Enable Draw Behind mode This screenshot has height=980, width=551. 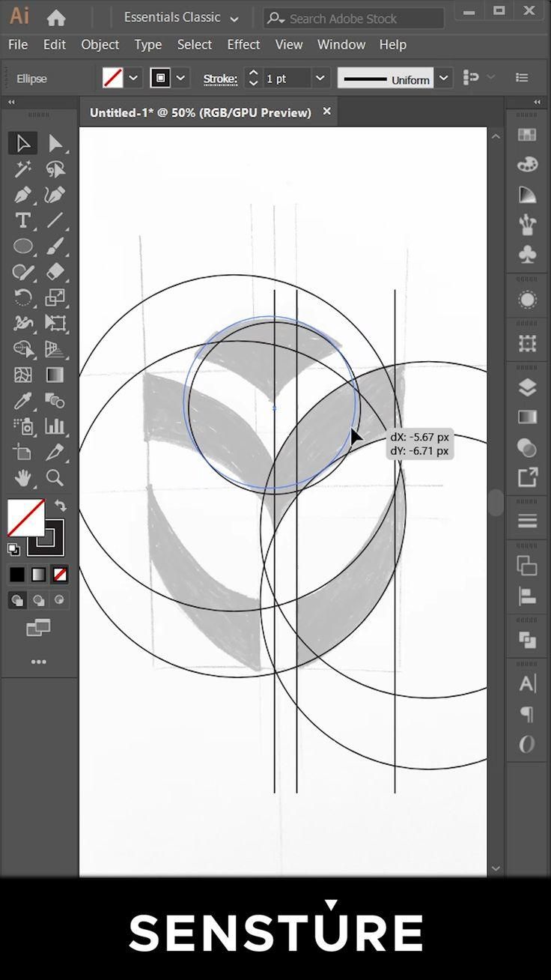point(38,600)
